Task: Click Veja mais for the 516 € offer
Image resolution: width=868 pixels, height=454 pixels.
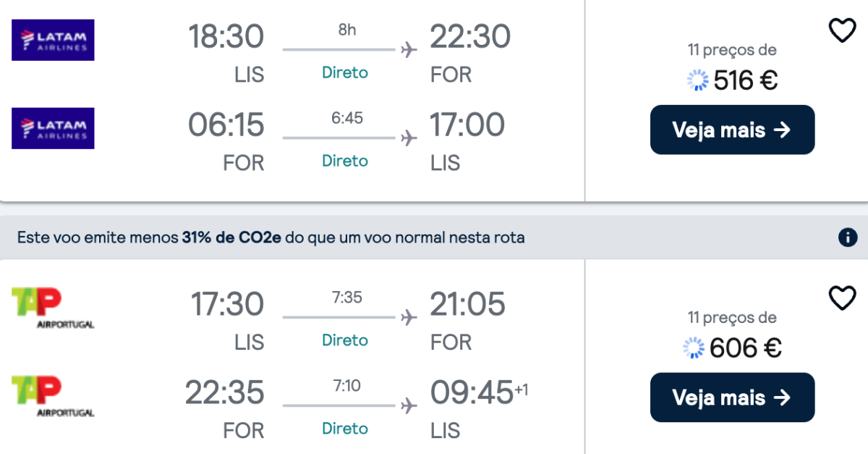Action: click(732, 130)
